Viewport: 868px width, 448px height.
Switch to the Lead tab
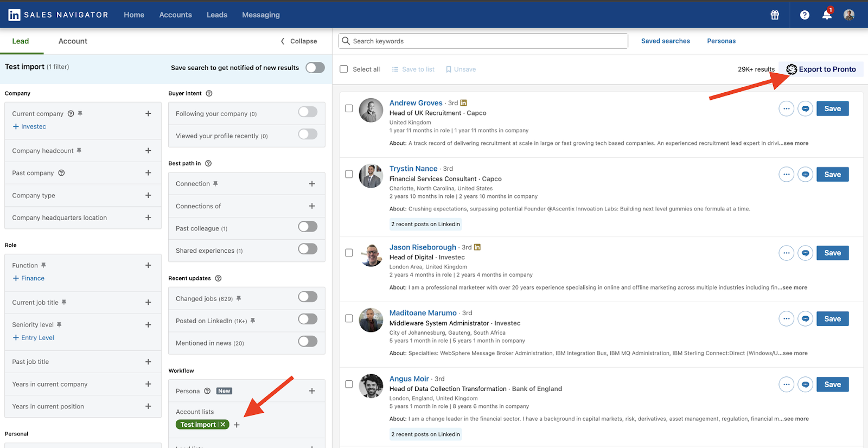tap(21, 41)
